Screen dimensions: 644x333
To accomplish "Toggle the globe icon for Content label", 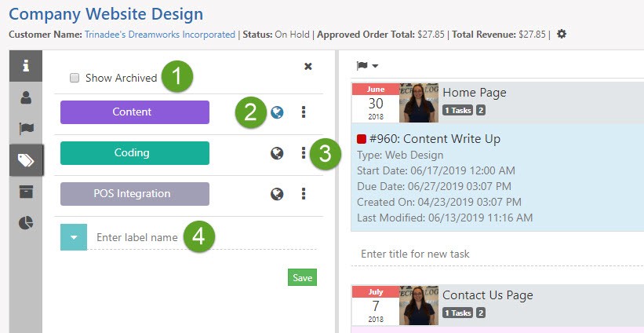I will click(277, 112).
